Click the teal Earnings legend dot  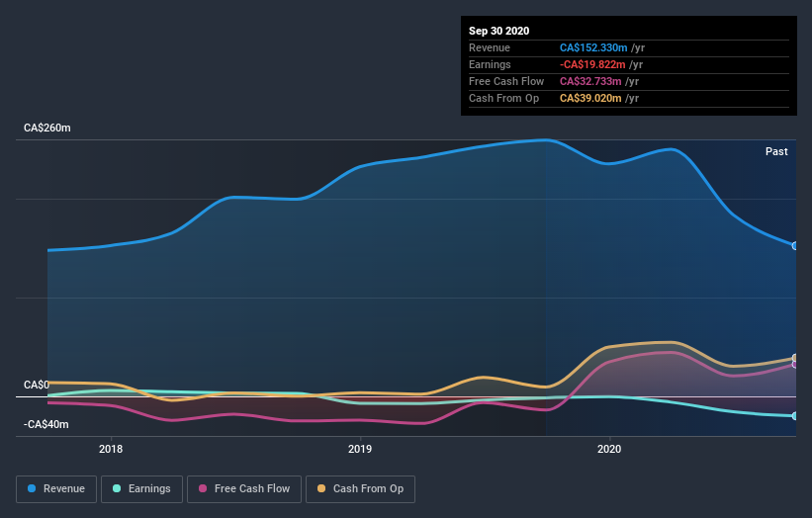117,488
